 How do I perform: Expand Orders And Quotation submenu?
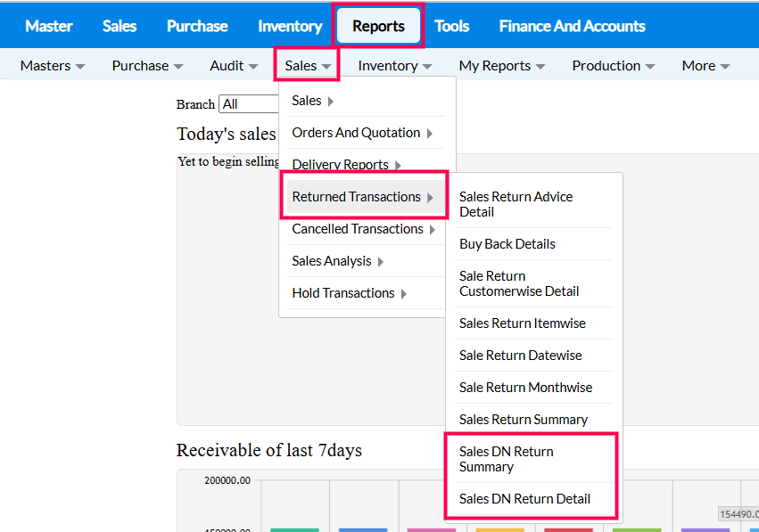click(362, 133)
